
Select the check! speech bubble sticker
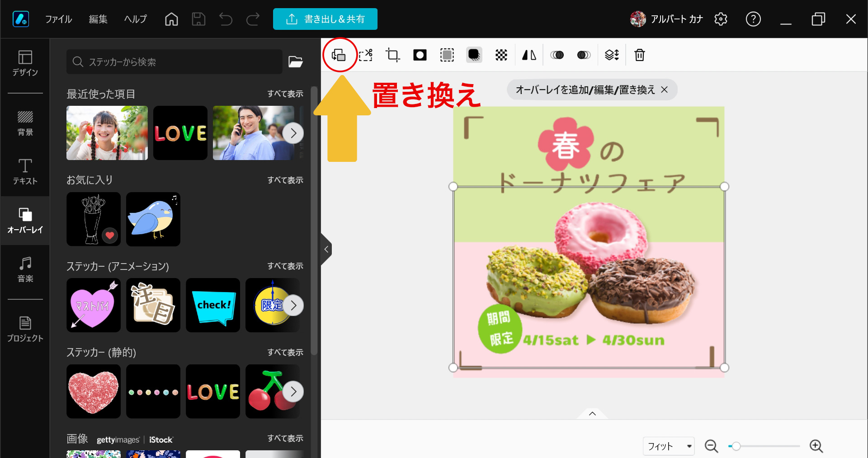(x=213, y=305)
